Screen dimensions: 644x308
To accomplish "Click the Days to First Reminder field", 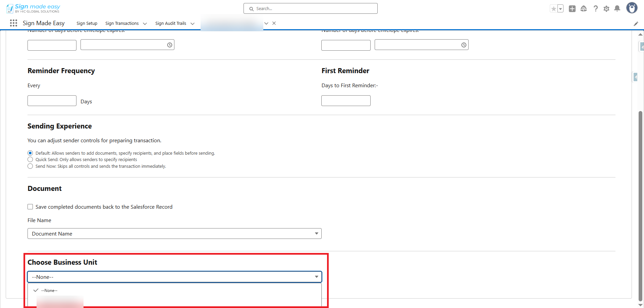I will (346, 101).
